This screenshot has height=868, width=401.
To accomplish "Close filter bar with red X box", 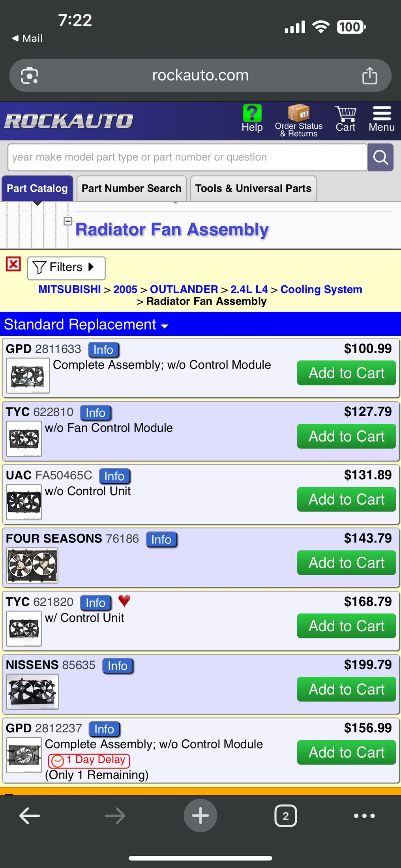I will click(13, 264).
